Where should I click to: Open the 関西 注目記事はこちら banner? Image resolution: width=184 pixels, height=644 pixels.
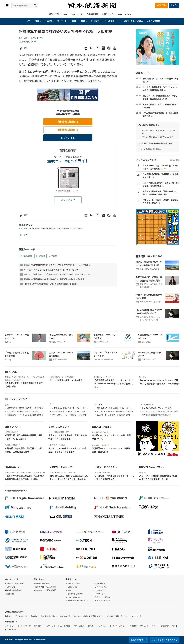point(68,95)
